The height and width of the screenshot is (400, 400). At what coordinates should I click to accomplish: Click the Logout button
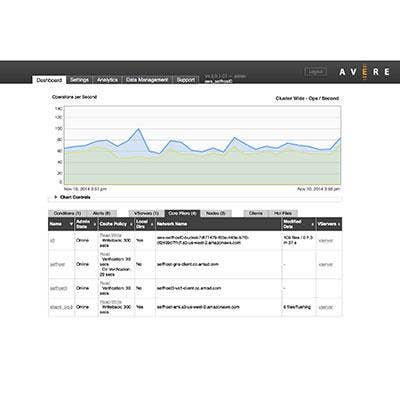point(315,71)
